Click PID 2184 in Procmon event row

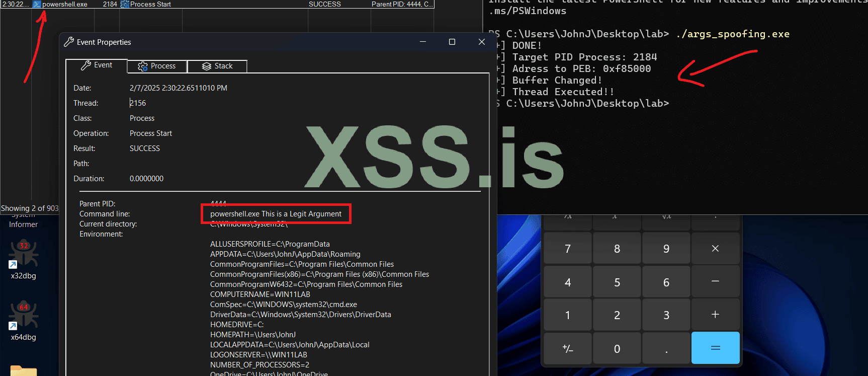pyautogui.click(x=110, y=4)
